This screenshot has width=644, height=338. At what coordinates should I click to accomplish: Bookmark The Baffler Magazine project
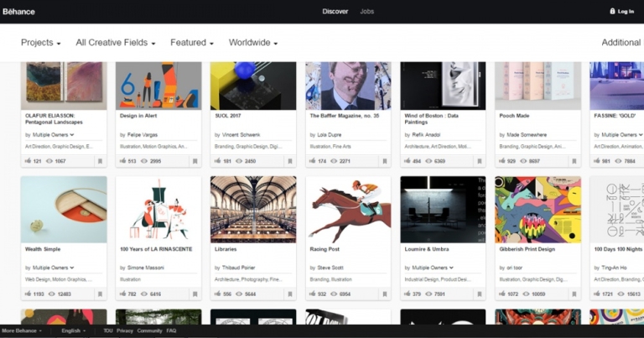[x=385, y=161]
